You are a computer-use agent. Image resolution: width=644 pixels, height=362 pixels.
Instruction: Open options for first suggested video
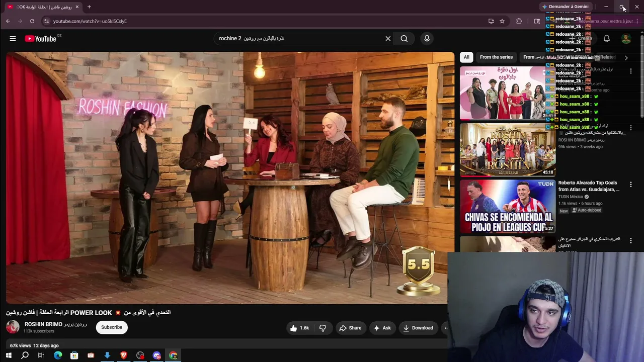click(x=631, y=71)
